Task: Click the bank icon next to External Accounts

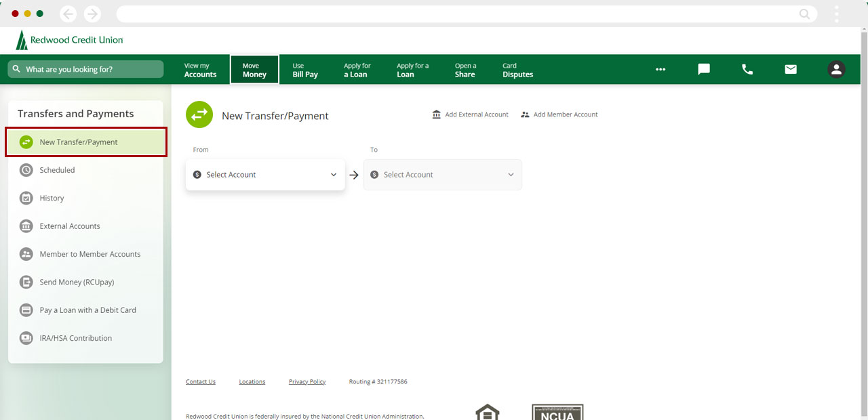Action: pos(26,226)
